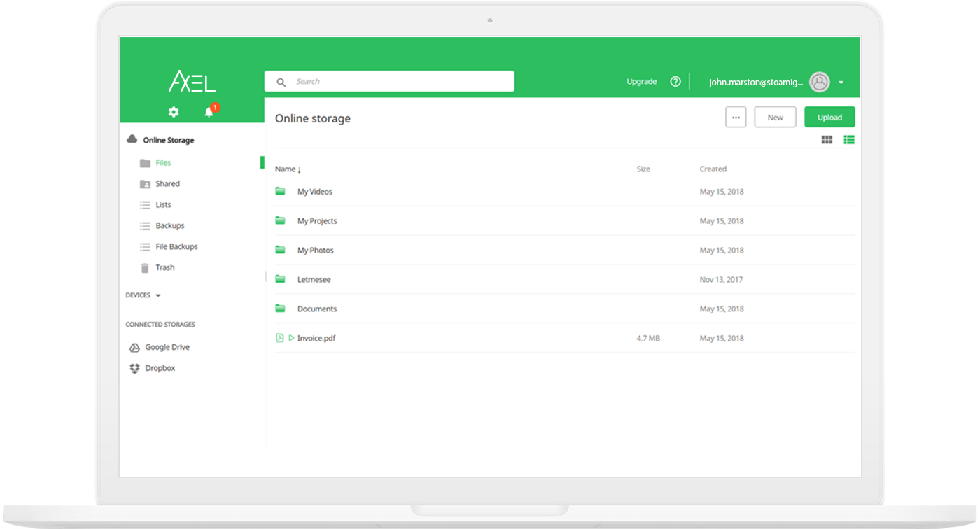980x529 pixels.
Task: Click the Connected Storages heading
Action: pyautogui.click(x=160, y=325)
